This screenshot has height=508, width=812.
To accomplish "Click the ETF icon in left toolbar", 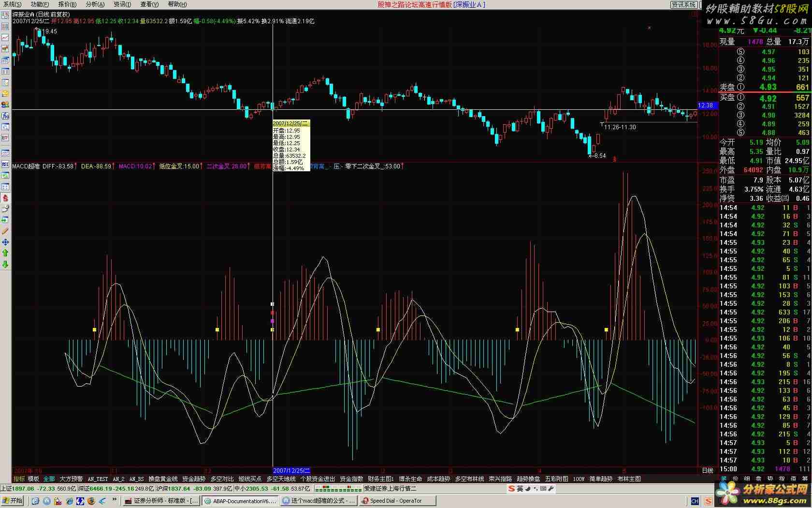I will coord(5,137).
